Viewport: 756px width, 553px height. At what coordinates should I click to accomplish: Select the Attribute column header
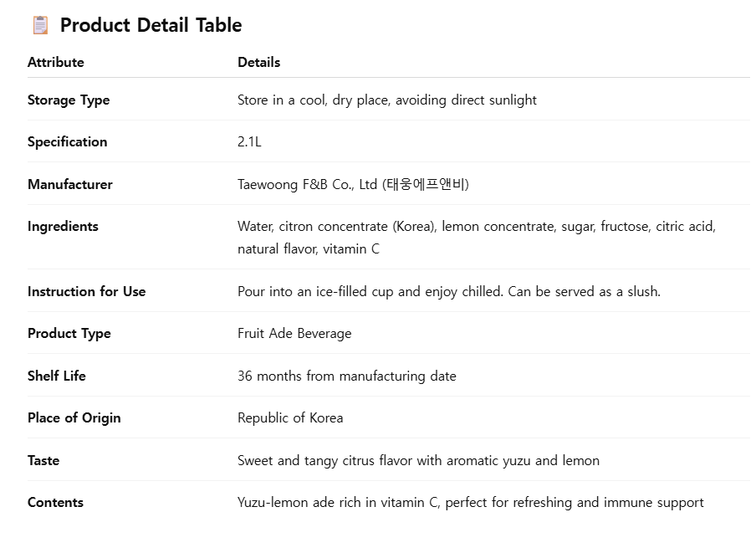coord(56,62)
